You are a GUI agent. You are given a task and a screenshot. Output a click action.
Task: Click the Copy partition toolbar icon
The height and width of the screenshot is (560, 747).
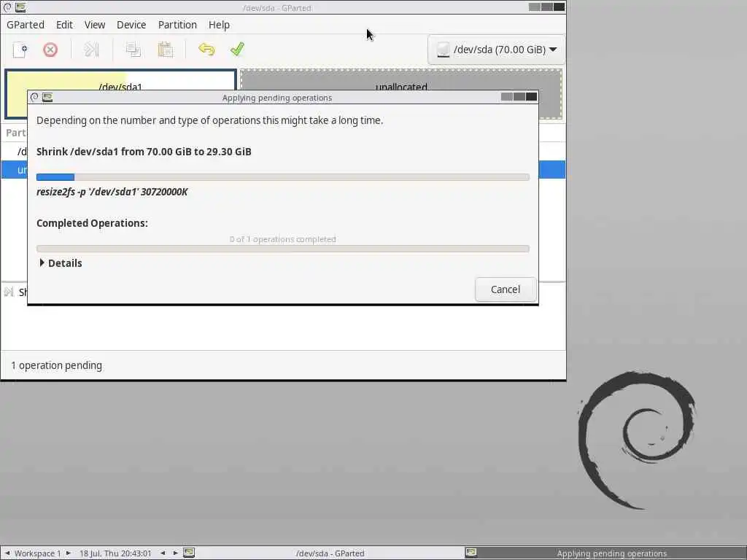pyautogui.click(x=133, y=50)
